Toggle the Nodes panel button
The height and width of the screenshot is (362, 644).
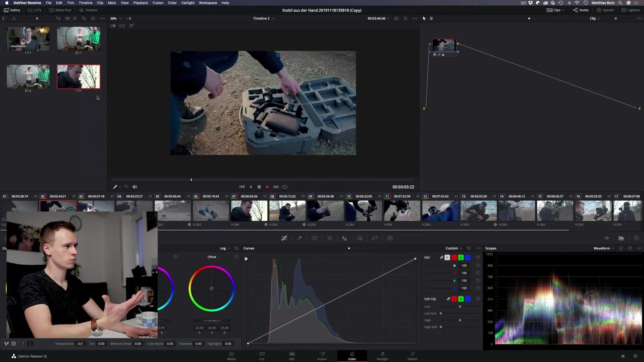tap(581, 10)
